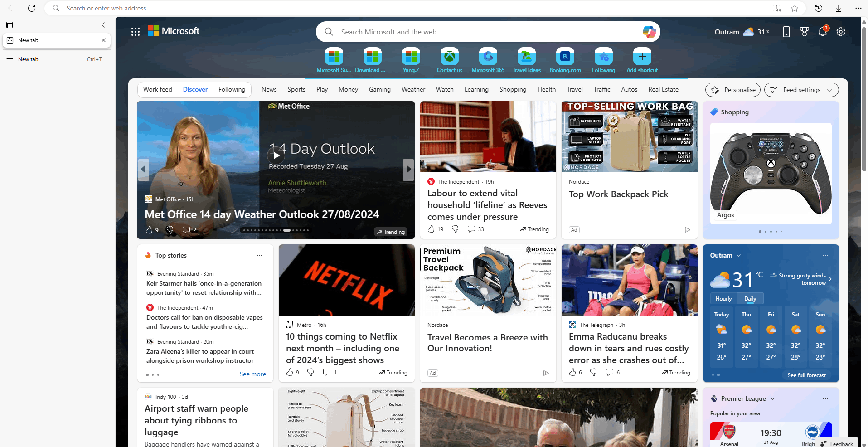Go to previous slide in featured carousel
This screenshot has height=447, width=868.
point(143,170)
